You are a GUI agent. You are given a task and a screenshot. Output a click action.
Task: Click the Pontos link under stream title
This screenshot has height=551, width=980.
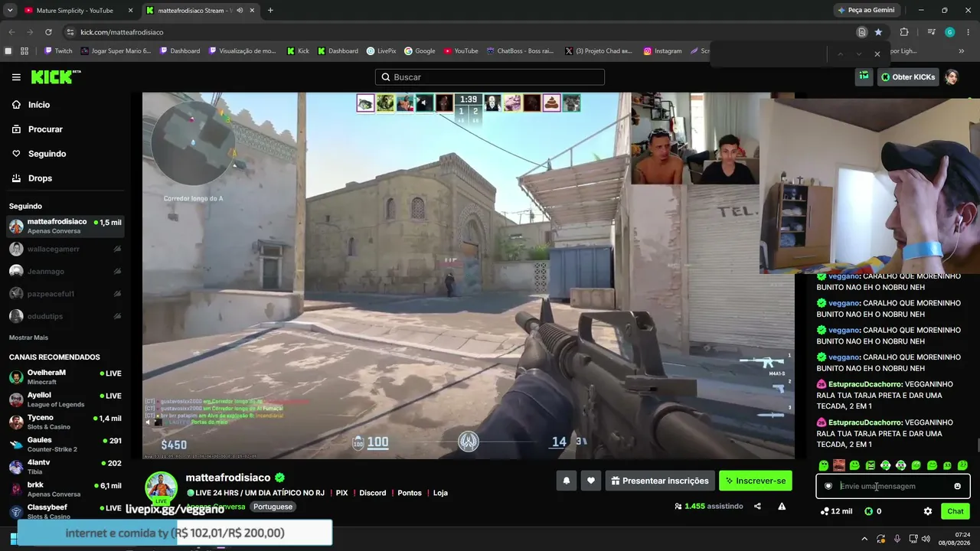click(410, 493)
